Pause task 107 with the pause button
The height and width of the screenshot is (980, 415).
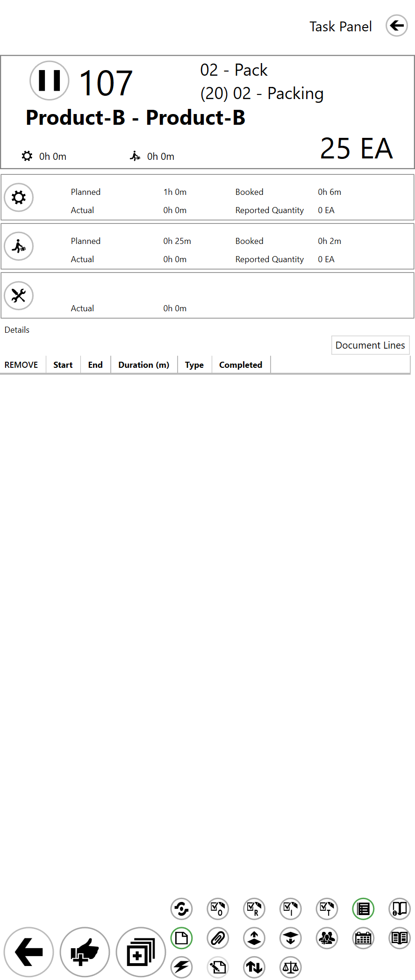(50, 80)
